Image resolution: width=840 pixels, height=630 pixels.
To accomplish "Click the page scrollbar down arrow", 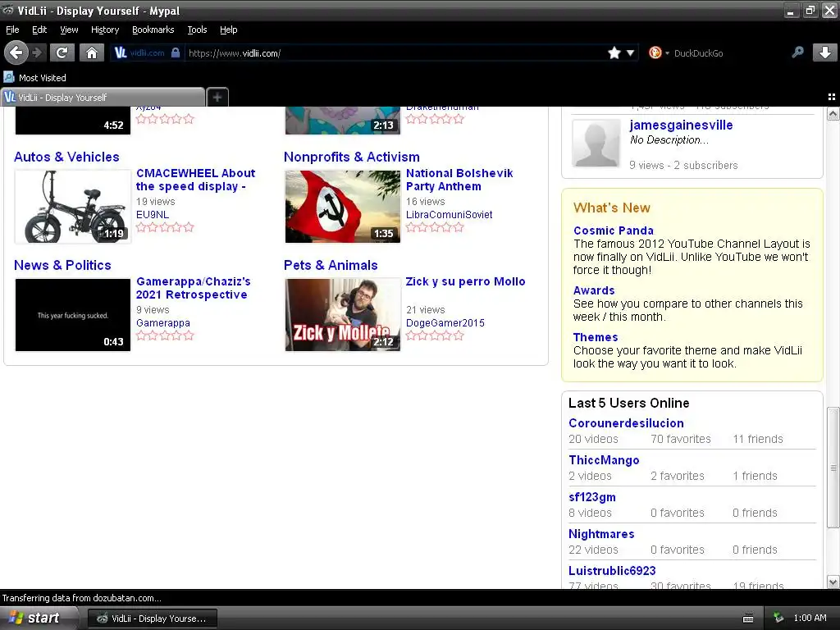I will click(x=833, y=582).
